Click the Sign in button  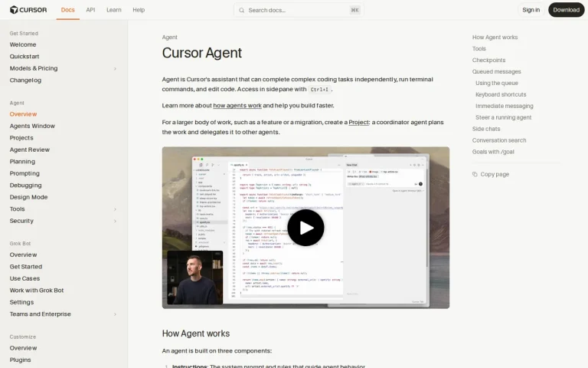[531, 10]
